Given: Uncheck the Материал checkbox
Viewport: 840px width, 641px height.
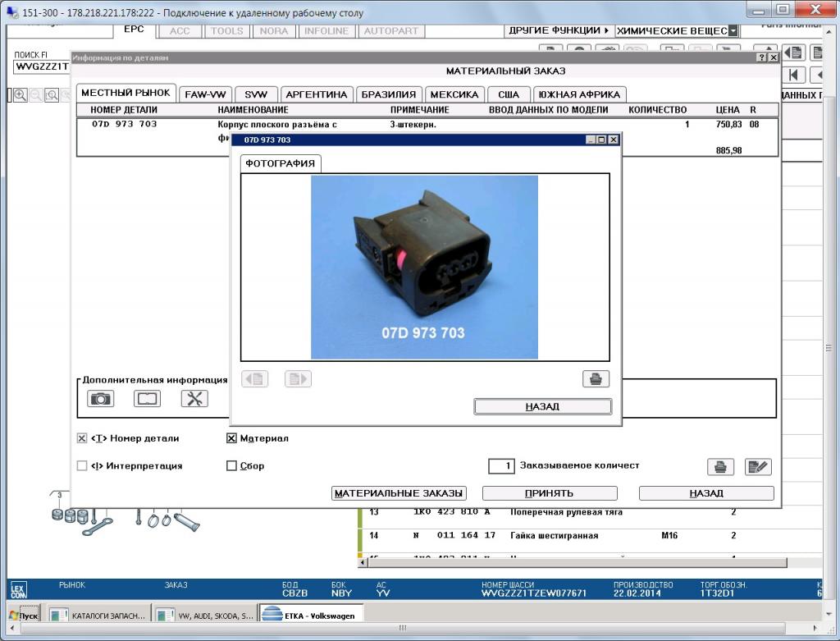Looking at the screenshot, I should pos(231,438).
